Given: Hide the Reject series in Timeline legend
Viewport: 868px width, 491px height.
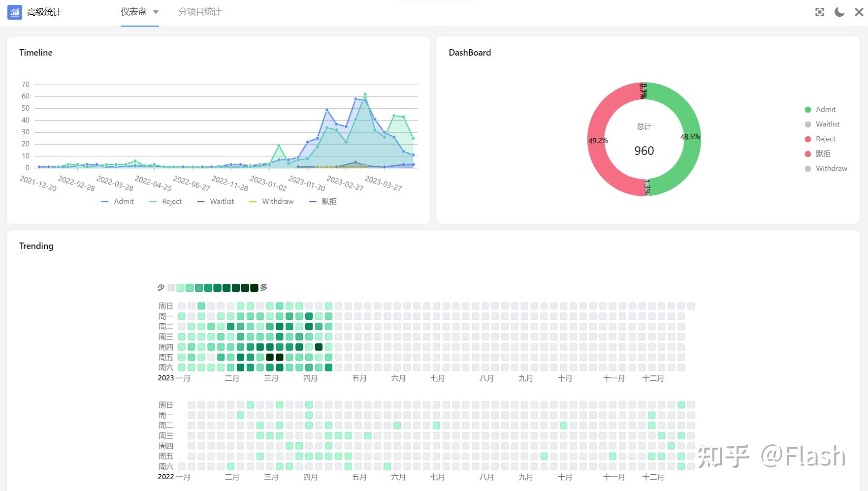Looking at the screenshot, I should pos(165,201).
